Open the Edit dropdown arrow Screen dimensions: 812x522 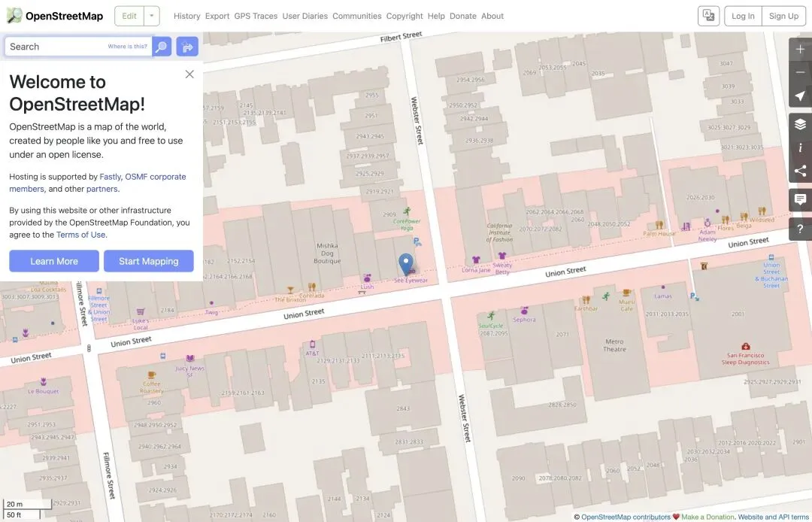point(152,16)
